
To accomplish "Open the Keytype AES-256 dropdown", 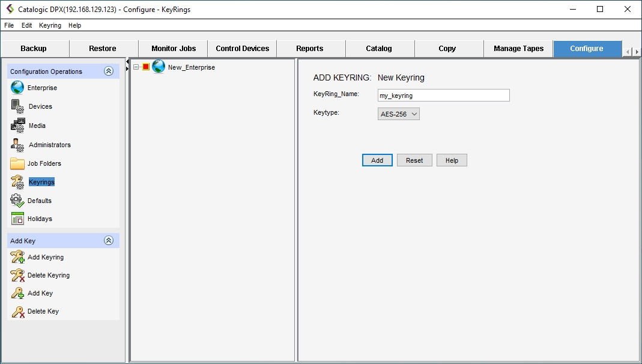I will click(x=399, y=114).
